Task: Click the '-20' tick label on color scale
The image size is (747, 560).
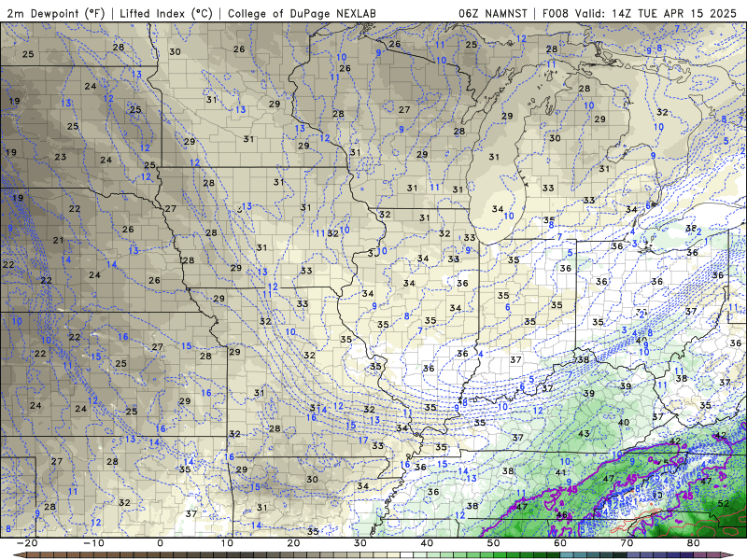Action: pyautogui.click(x=27, y=543)
